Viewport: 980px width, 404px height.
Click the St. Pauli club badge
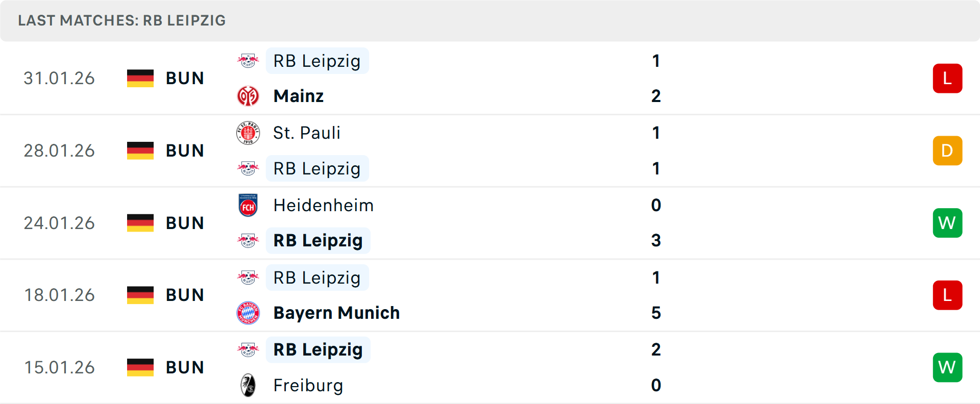249,133
